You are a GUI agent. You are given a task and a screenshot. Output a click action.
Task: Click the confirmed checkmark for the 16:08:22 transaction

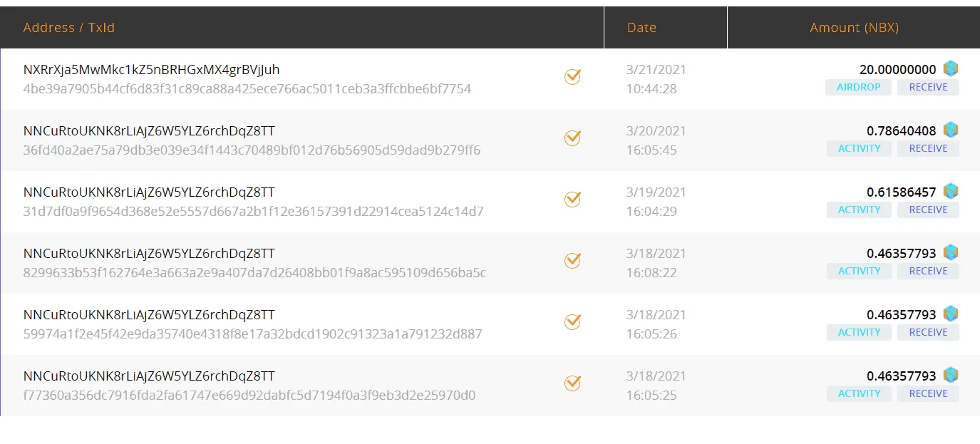tap(572, 260)
